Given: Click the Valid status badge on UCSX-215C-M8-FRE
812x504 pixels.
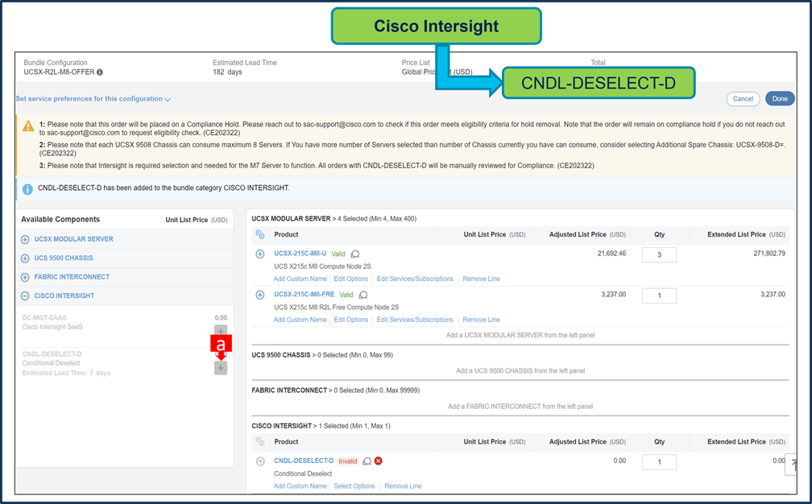Looking at the screenshot, I should [346, 295].
